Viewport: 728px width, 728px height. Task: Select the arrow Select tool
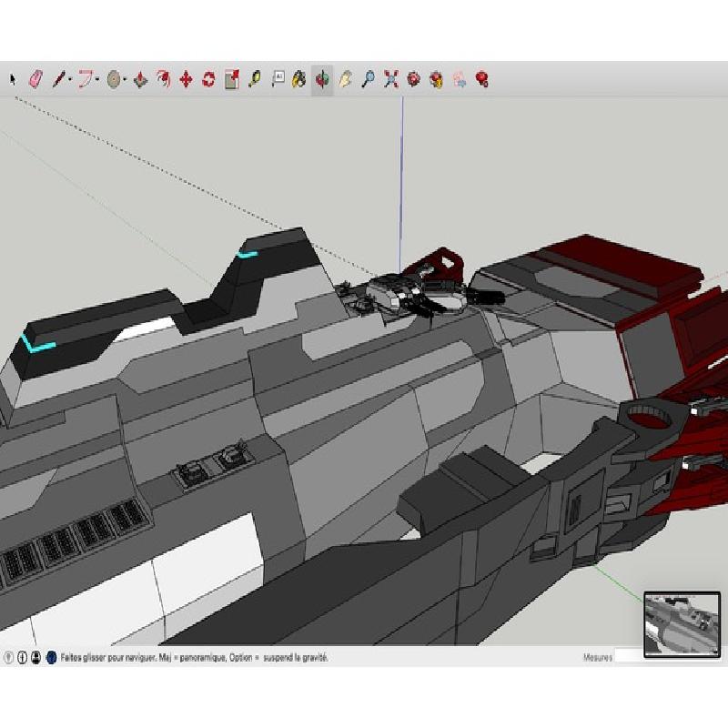point(13,79)
